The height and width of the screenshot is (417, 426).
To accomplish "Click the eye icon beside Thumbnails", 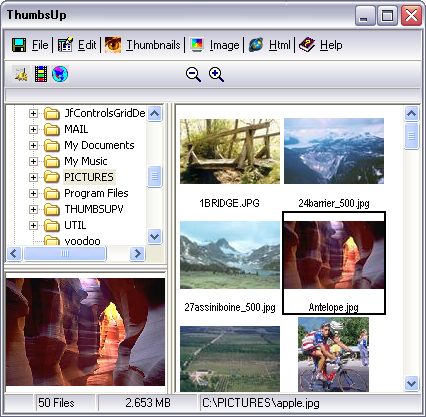I will click(x=113, y=45).
